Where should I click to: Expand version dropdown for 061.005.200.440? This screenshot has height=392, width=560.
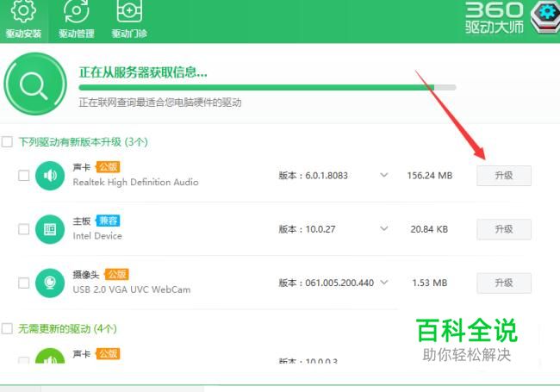pos(384,283)
